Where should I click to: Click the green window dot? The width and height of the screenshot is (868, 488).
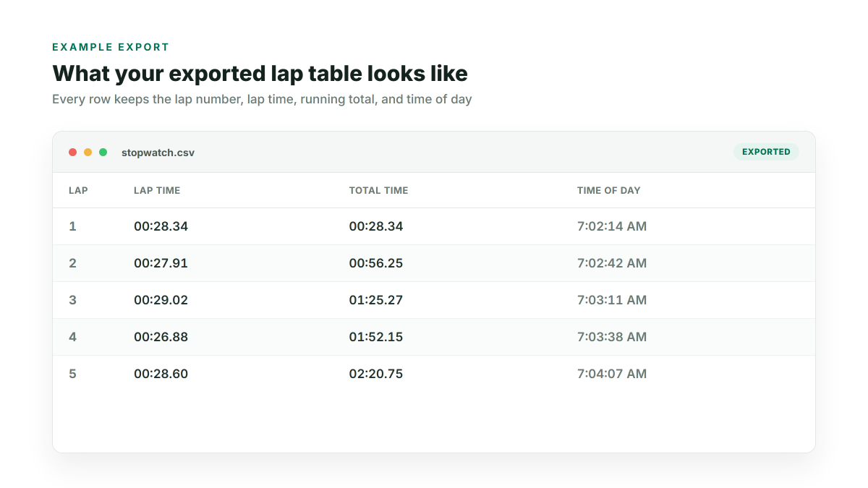[x=103, y=152]
